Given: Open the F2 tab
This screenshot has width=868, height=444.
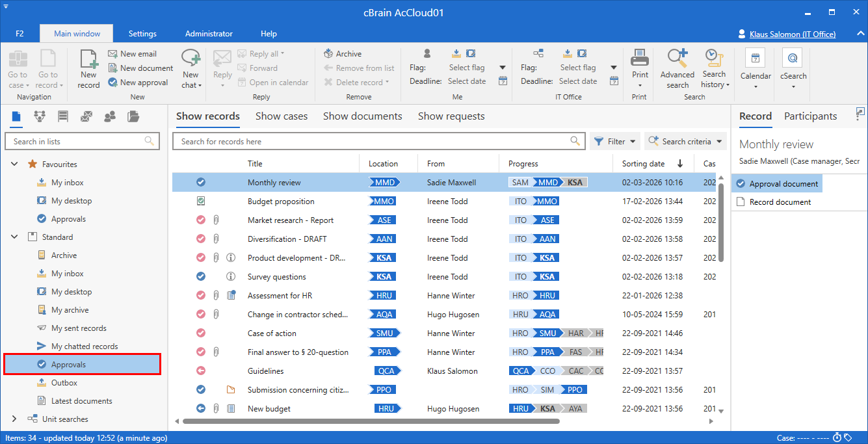Looking at the screenshot, I should point(20,34).
